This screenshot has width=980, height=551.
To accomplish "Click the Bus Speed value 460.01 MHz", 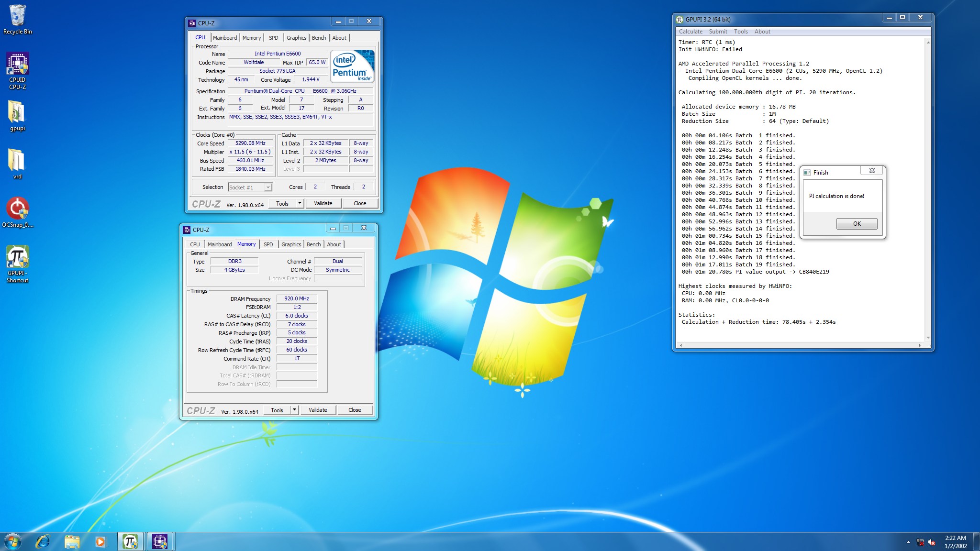I will tap(250, 160).
